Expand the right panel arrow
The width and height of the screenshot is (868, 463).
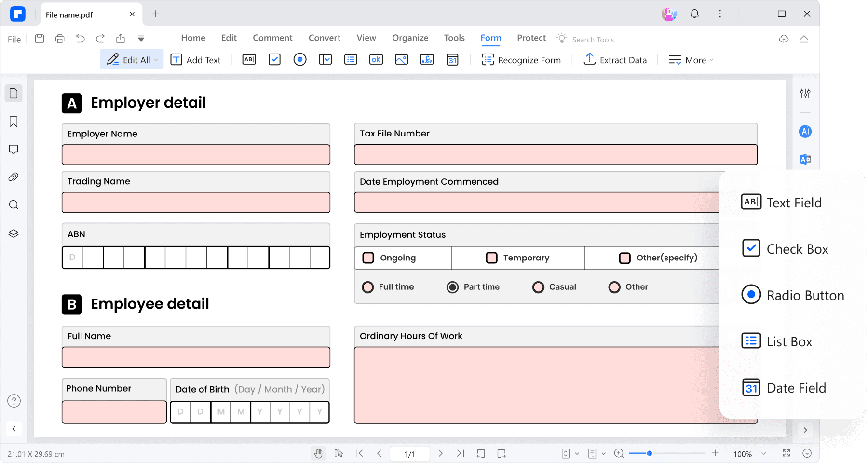tap(805, 430)
